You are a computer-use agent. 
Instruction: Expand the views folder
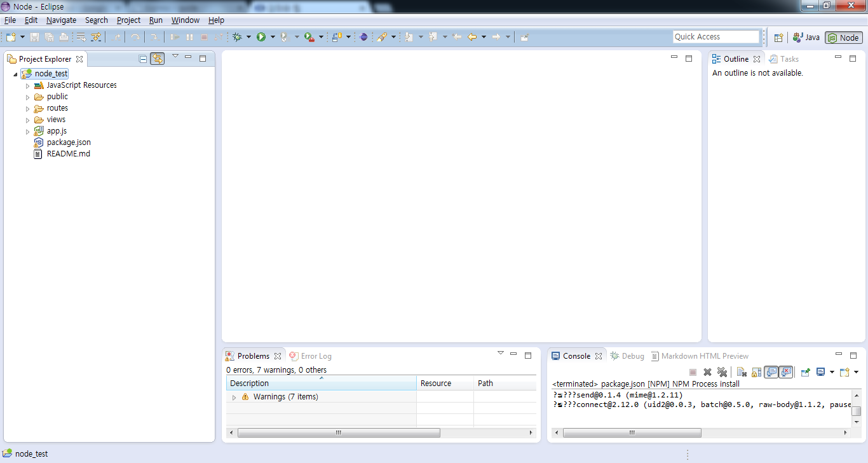(27, 120)
